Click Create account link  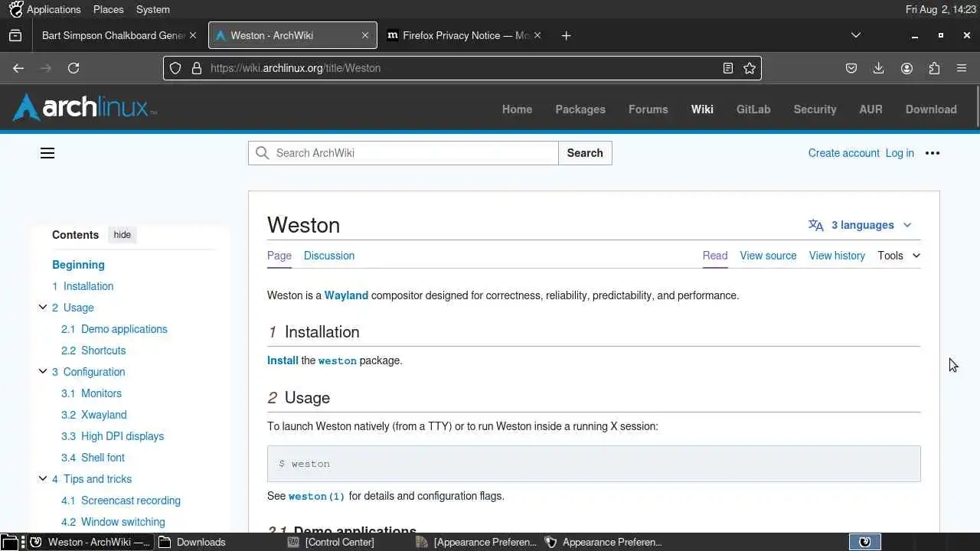844,153
